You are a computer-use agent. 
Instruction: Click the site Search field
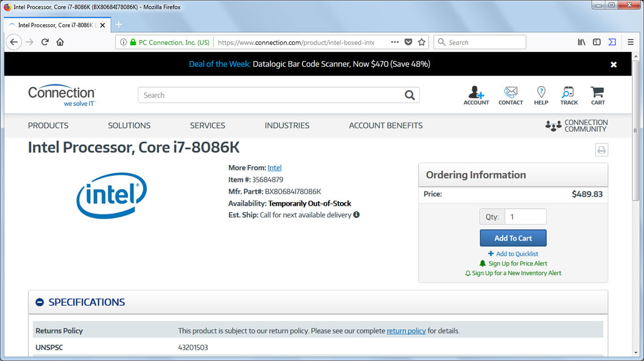(x=271, y=95)
